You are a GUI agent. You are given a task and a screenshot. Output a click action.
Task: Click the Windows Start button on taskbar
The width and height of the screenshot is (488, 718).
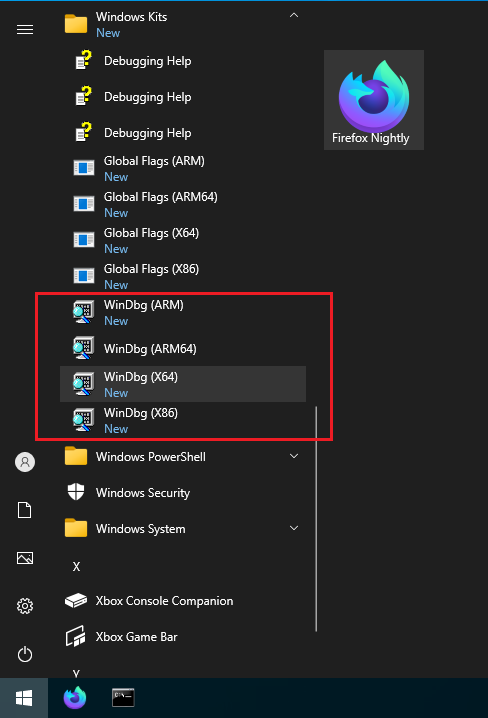pos(24,698)
